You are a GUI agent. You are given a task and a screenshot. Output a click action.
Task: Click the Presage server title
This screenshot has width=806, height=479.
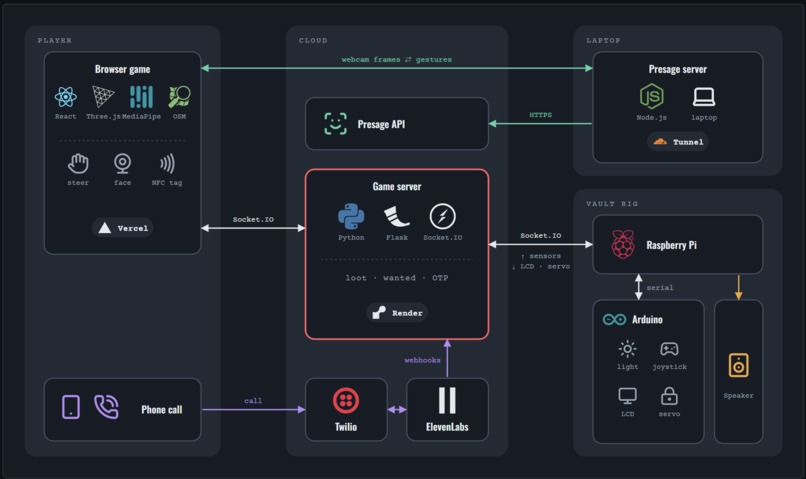click(x=677, y=69)
